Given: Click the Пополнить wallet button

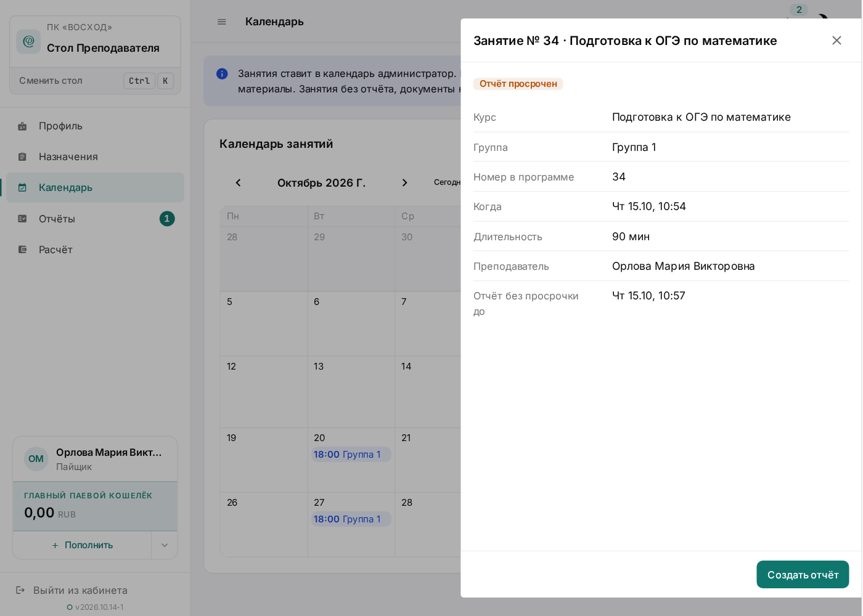Looking at the screenshot, I should click(x=83, y=545).
